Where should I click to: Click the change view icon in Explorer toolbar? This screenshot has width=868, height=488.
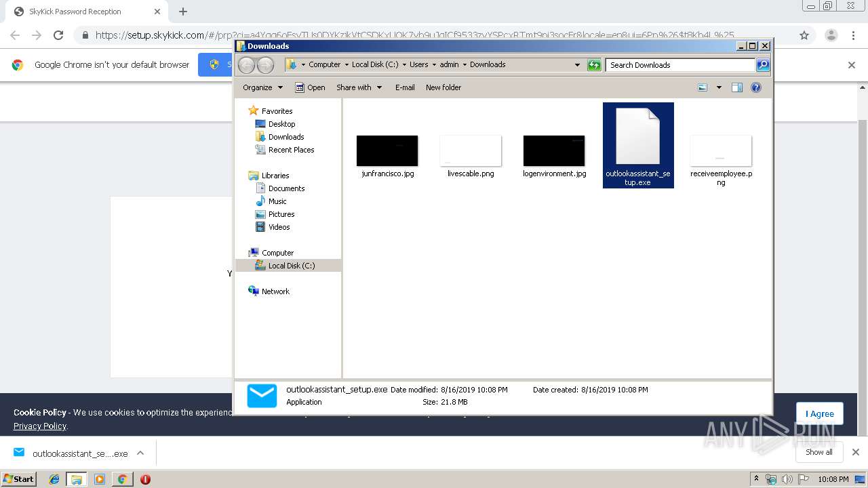(703, 87)
